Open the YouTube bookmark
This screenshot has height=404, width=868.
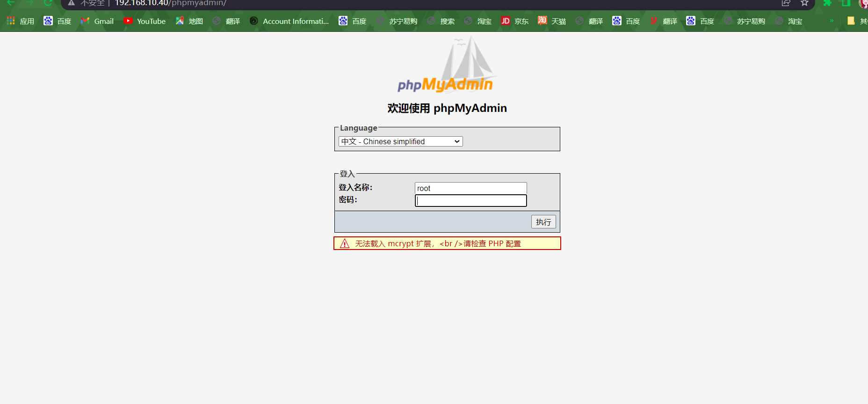pos(145,21)
